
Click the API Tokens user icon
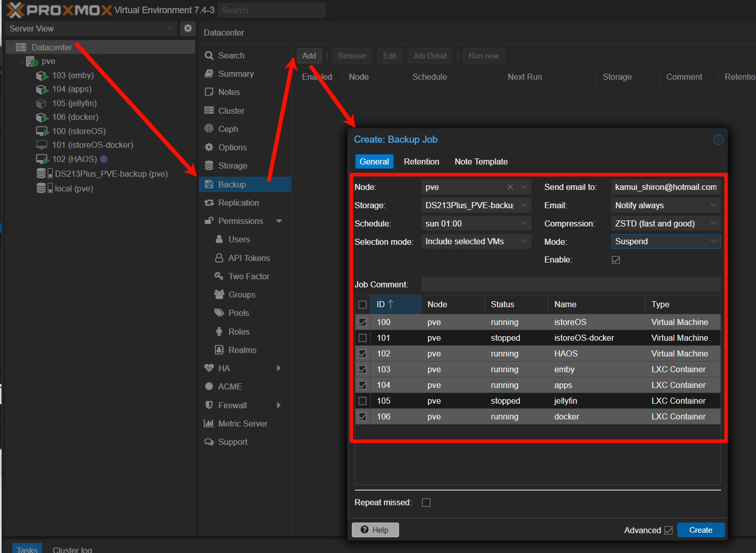coord(219,258)
